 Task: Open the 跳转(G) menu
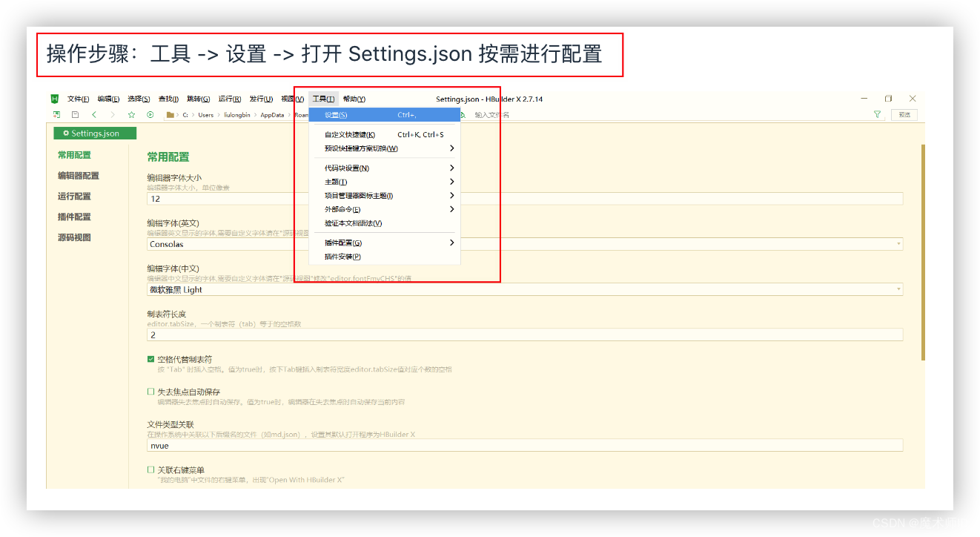point(198,99)
